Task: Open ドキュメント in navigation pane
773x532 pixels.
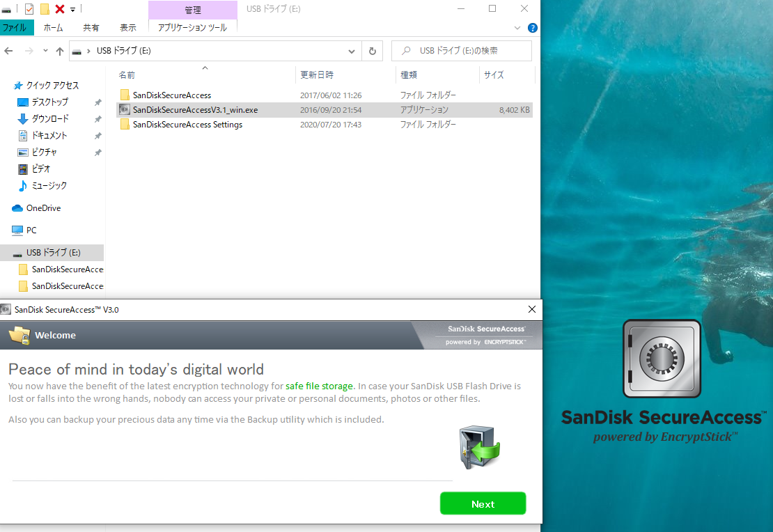Action: click(x=49, y=136)
